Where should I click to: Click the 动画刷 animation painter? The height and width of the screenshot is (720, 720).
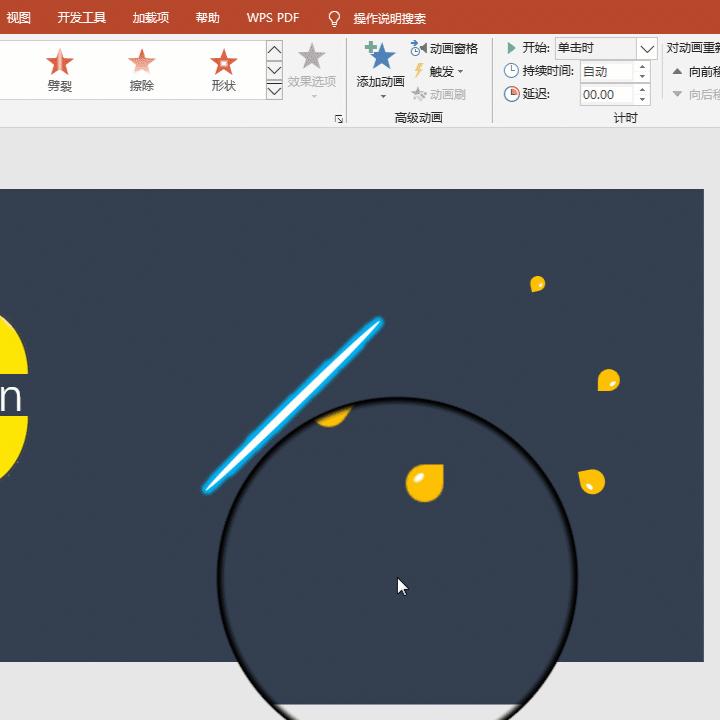coord(439,95)
